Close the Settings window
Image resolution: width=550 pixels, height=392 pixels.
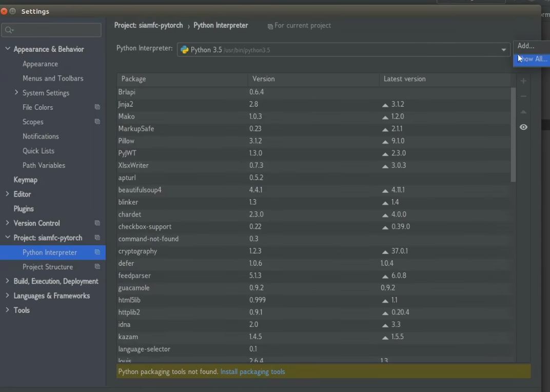pyautogui.click(x=4, y=11)
